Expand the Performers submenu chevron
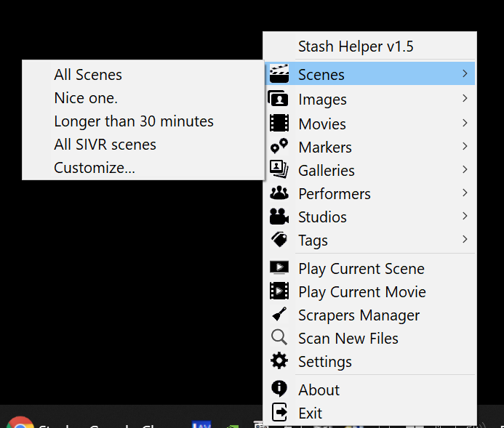Screen dimensions: 504x428 (465, 193)
